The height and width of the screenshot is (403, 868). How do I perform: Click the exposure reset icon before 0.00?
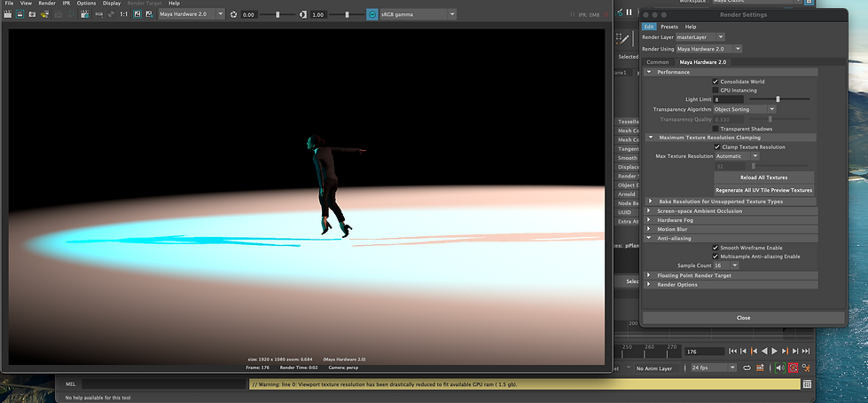point(233,14)
